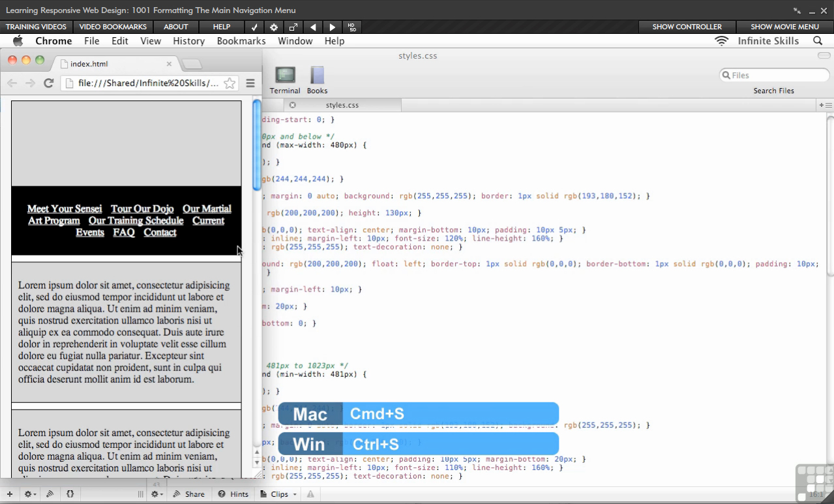Click warning triangle icon in bottom bar
The height and width of the screenshot is (504, 834).
pyautogui.click(x=310, y=494)
